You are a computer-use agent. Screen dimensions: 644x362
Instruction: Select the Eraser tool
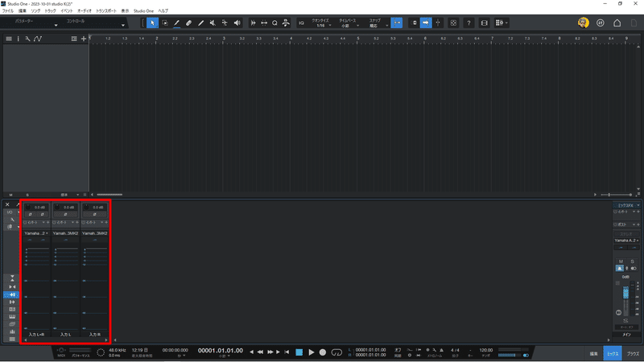click(188, 23)
